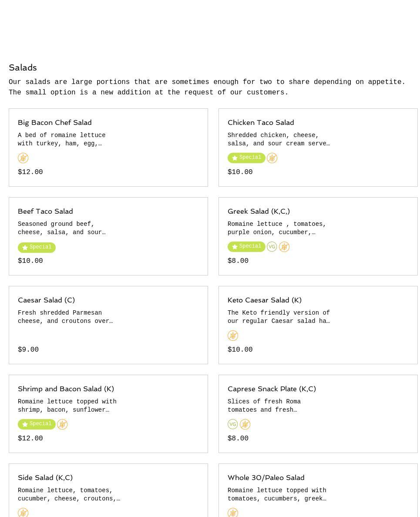Screen dimensions: 420x517
Task: Open the Caesar Salad (C) item
Action: pos(46,300)
